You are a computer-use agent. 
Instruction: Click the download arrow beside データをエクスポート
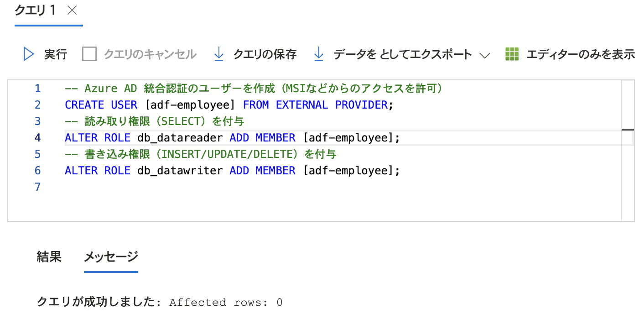(319, 54)
